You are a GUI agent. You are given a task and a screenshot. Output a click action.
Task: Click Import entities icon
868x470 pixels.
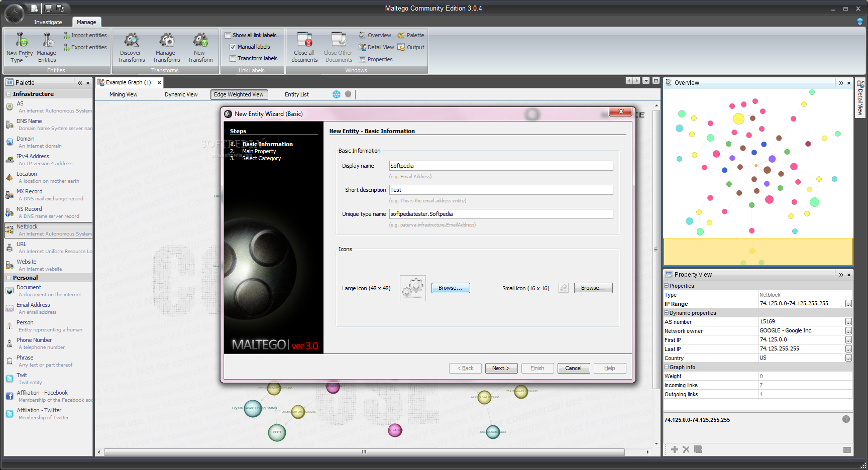click(66, 35)
